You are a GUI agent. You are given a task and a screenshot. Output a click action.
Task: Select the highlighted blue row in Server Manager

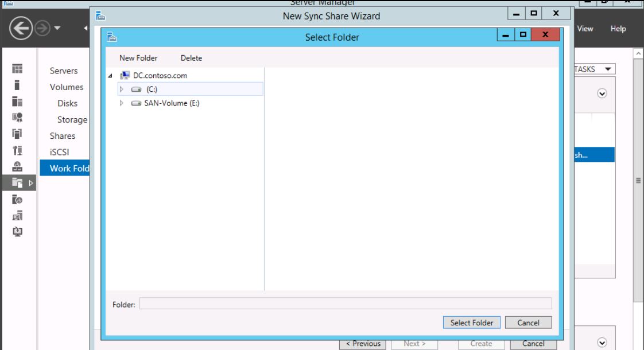coord(594,155)
